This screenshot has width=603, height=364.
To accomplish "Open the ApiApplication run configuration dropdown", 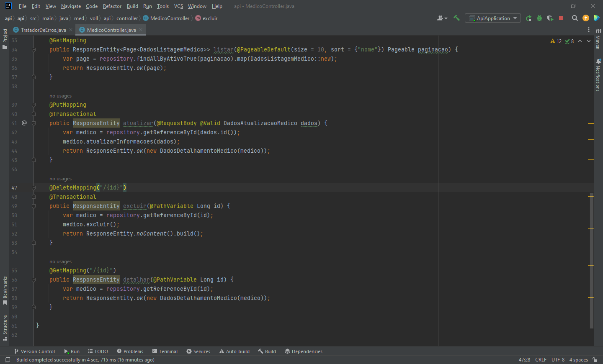I will (493, 18).
